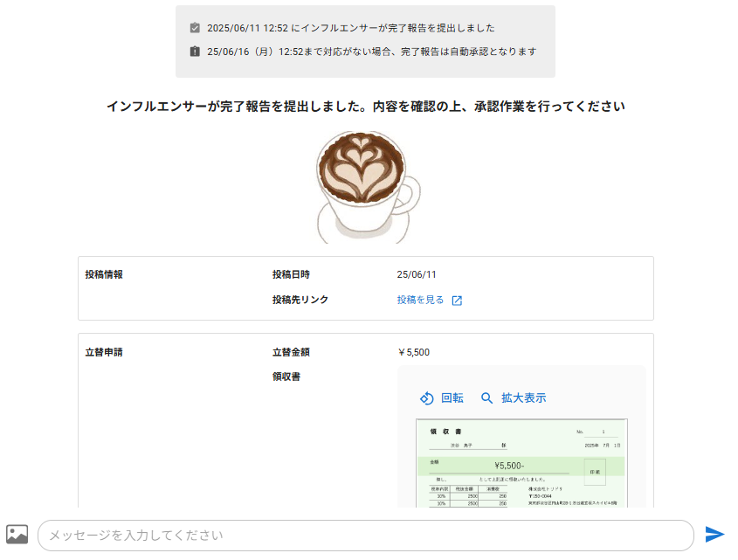Viewport: 738px width, 560px height.
Task: Click the counterclockwise rotation arrow icon
Action: click(427, 398)
